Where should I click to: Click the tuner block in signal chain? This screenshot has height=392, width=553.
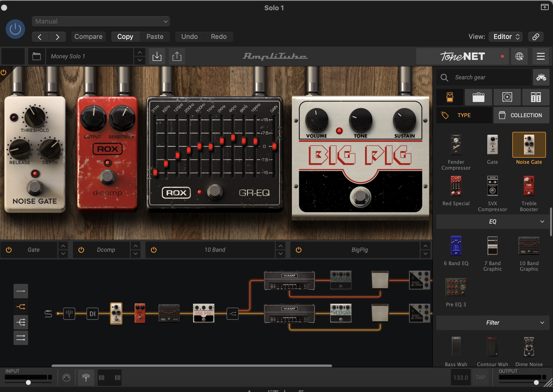tap(69, 313)
